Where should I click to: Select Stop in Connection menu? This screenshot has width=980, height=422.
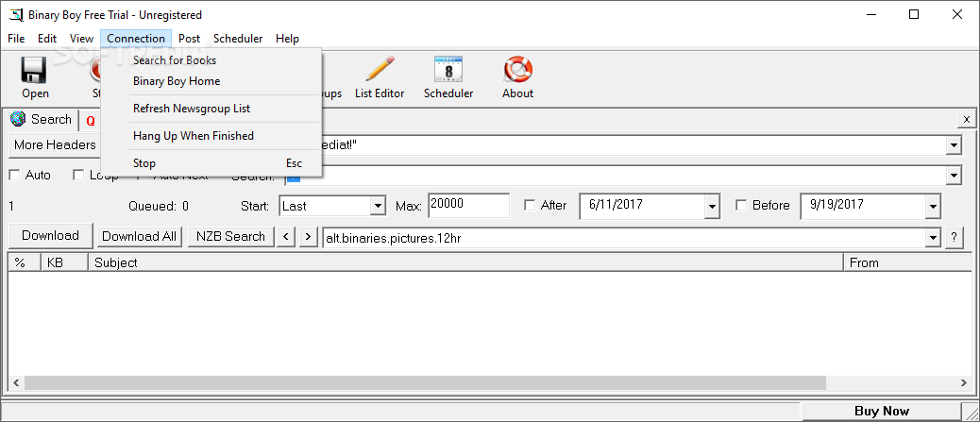pyautogui.click(x=211, y=163)
